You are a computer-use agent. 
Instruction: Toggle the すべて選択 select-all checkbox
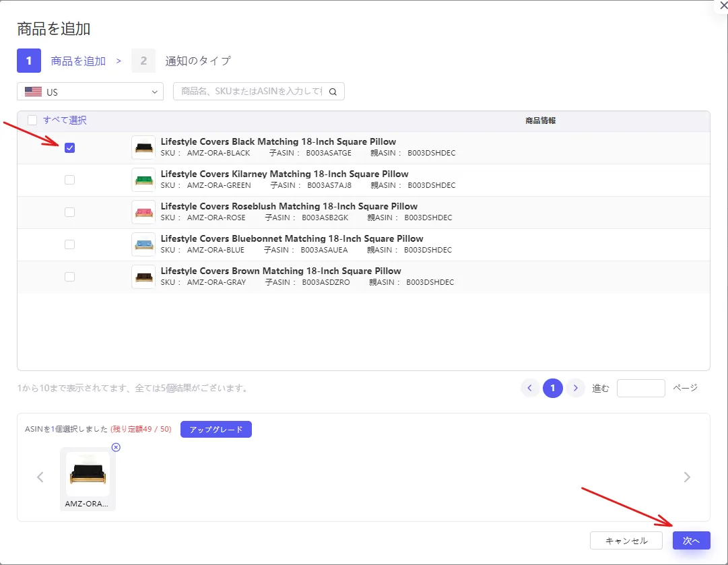click(32, 121)
